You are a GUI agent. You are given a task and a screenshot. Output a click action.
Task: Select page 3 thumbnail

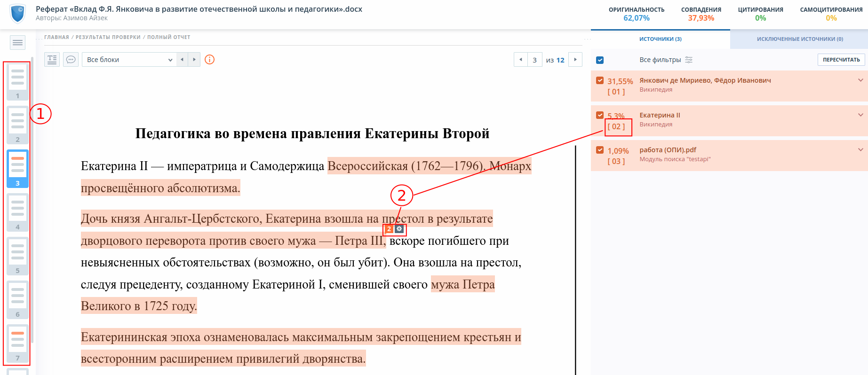17,169
